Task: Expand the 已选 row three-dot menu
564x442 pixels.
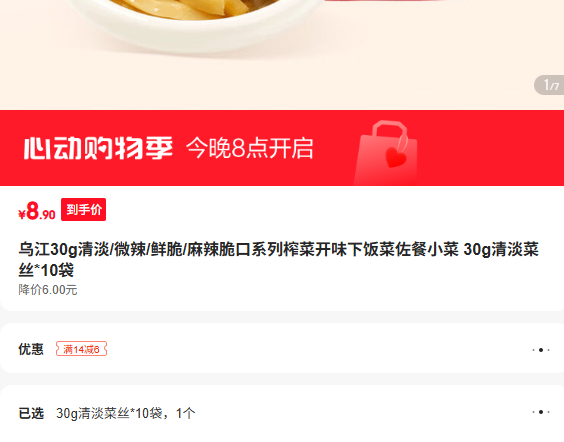Action: (x=541, y=412)
